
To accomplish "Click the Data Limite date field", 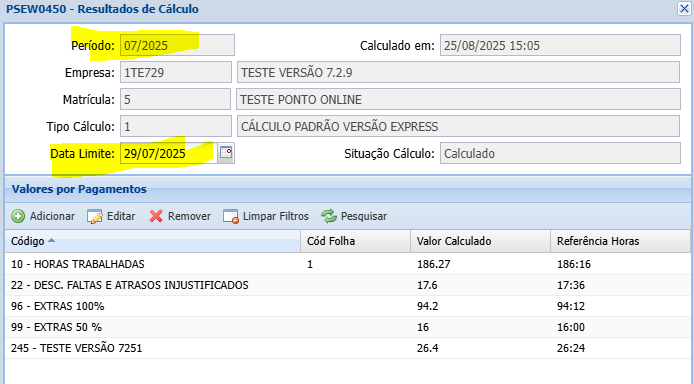I will pos(169,154).
